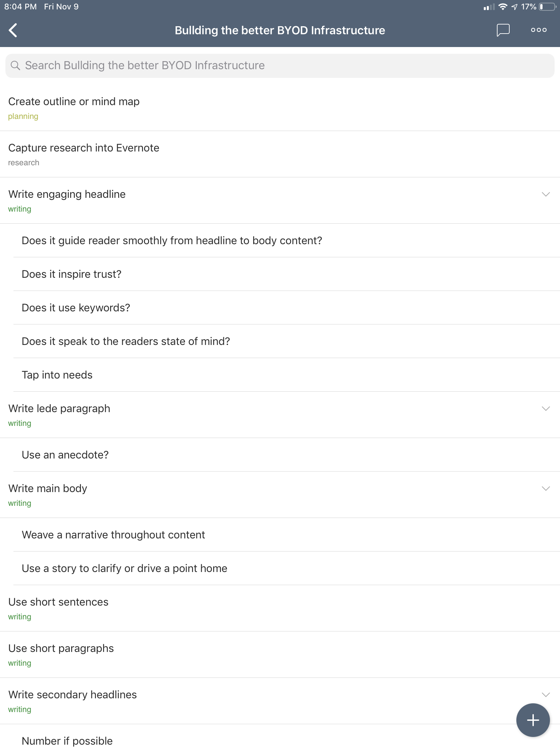
Task: Open the Use short sentences task
Action: (x=58, y=602)
